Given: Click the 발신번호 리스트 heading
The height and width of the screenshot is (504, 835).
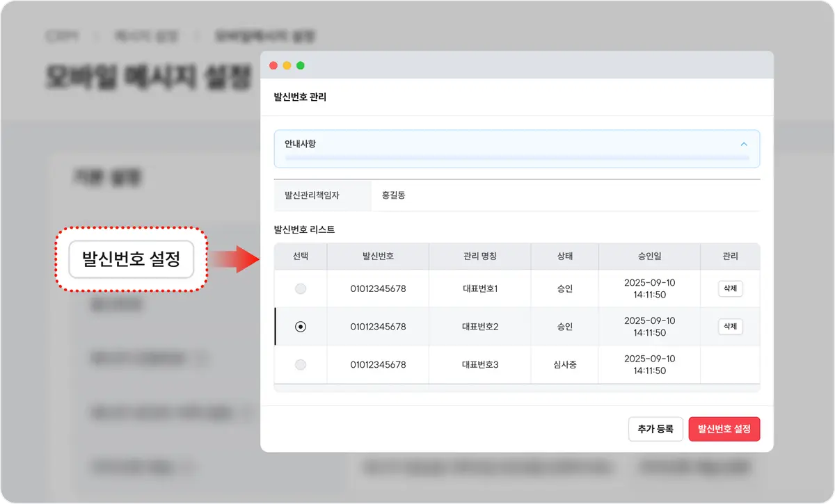Looking at the screenshot, I should pyautogui.click(x=305, y=229).
